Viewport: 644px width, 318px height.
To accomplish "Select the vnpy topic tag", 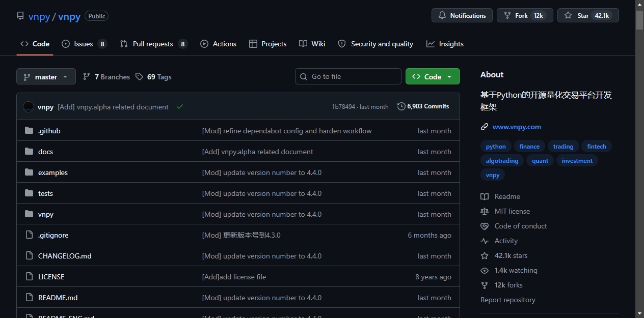I will tap(493, 175).
